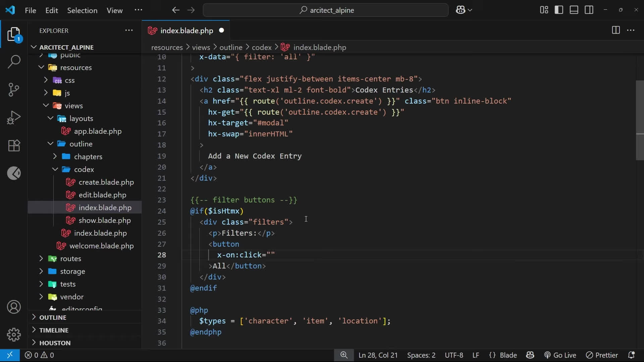Open the Run and Debug view

(x=14, y=118)
